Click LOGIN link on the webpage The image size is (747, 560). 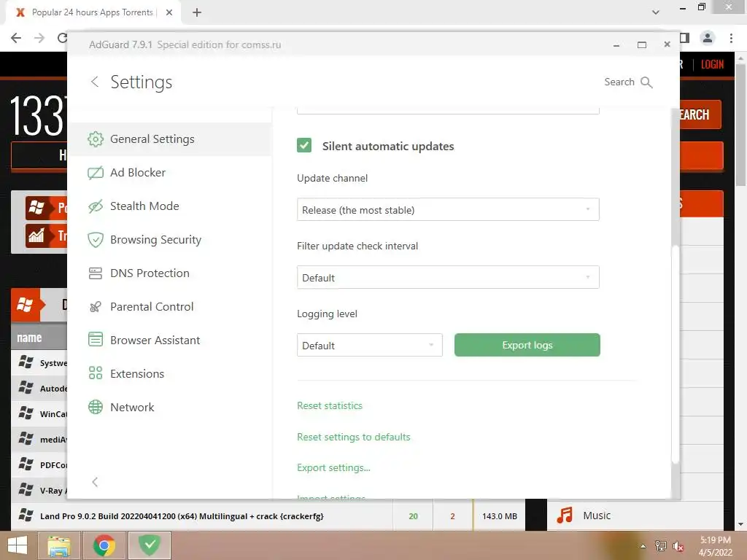pos(712,64)
